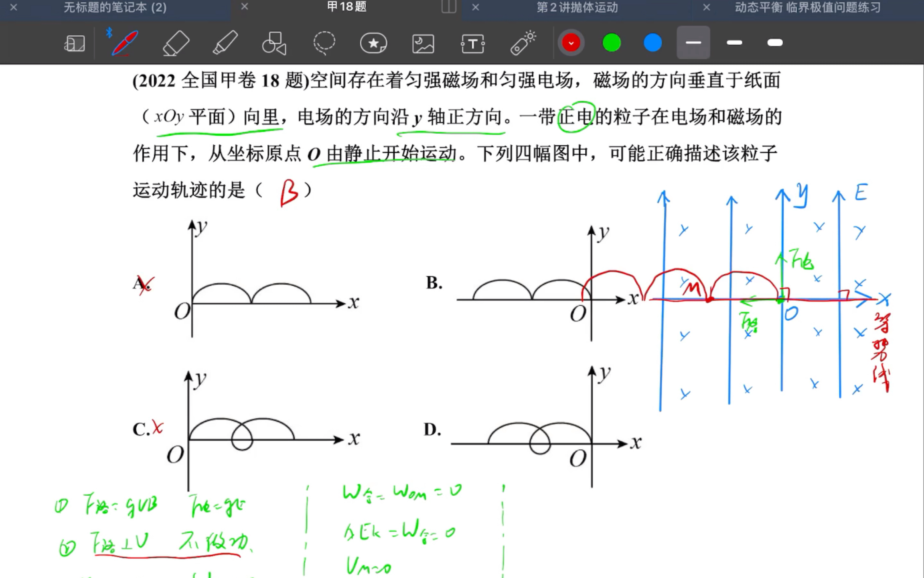Close the 甲18题 tab
Viewport: 924px width, 578px height.
click(245, 7)
